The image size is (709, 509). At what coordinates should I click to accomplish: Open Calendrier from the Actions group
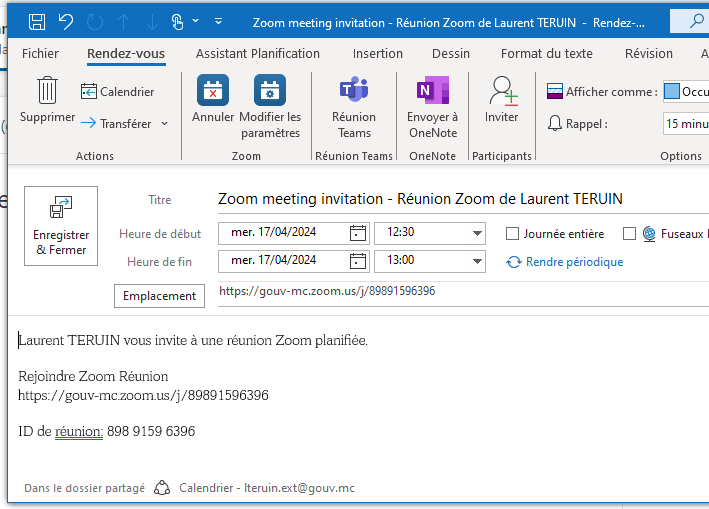(x=117, y=92)
